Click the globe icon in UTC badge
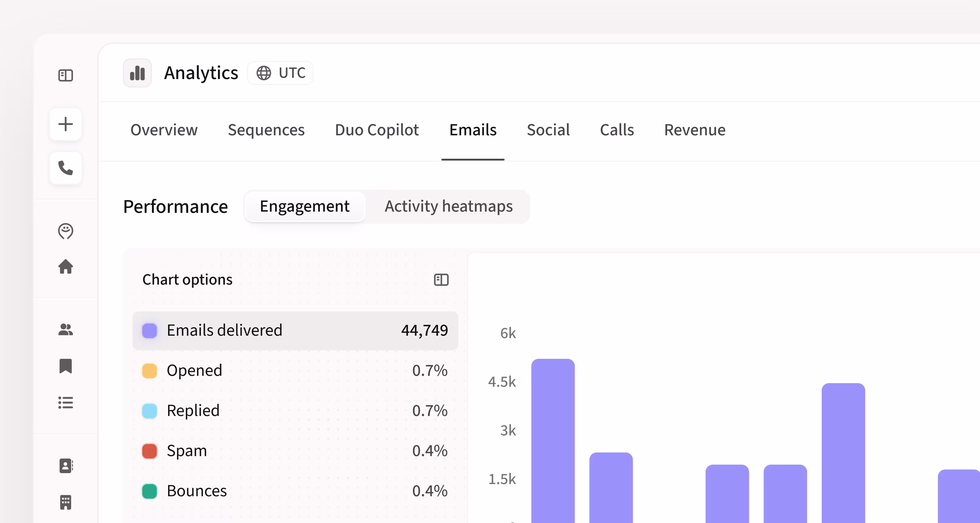This screenshot has height=523, width=980. [264, 73]
